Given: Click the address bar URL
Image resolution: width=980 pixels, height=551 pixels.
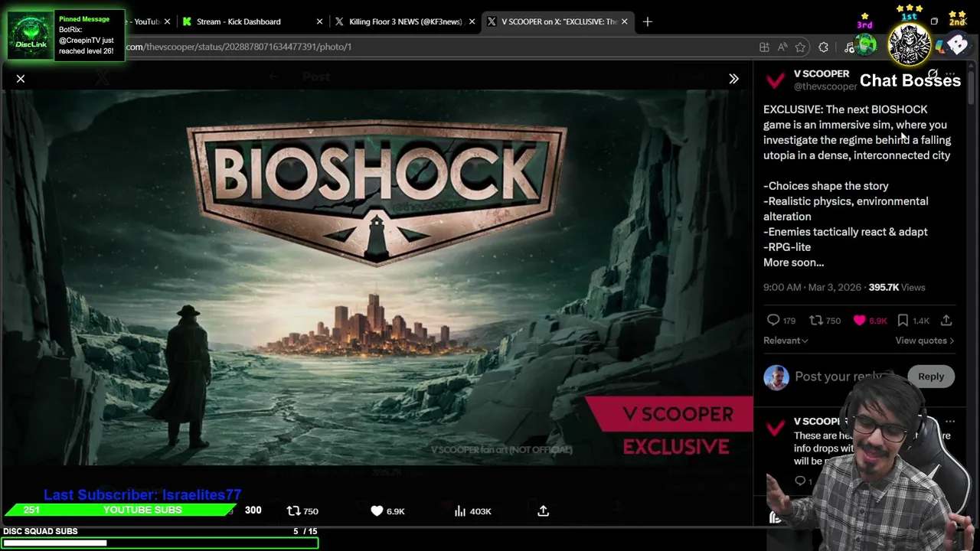Looking at the screenshot, I should (x=239, y=47).
